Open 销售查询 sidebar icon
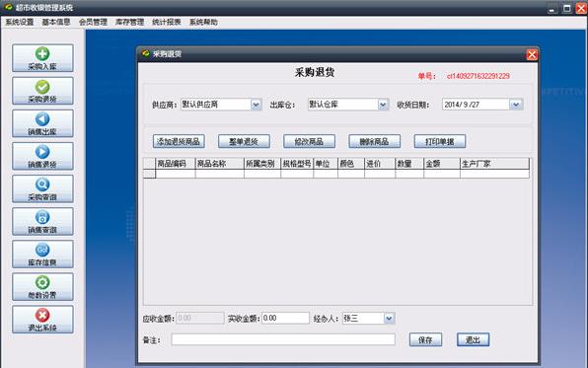Image resolution: width=588 pixels, height=368 pixels. point(42,217)
